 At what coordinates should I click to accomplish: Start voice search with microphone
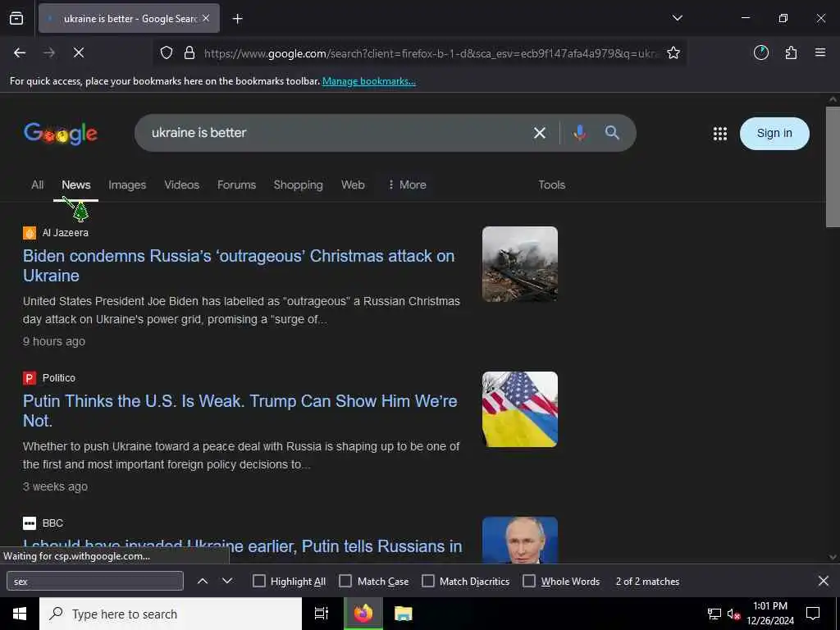[579, 133]
